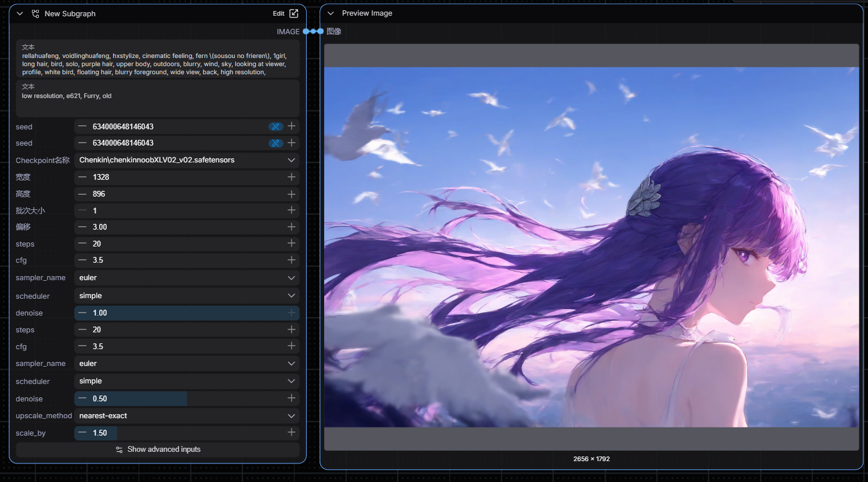Open the upscale_method dropdown
Screen dimensions: 868x482
187,416
